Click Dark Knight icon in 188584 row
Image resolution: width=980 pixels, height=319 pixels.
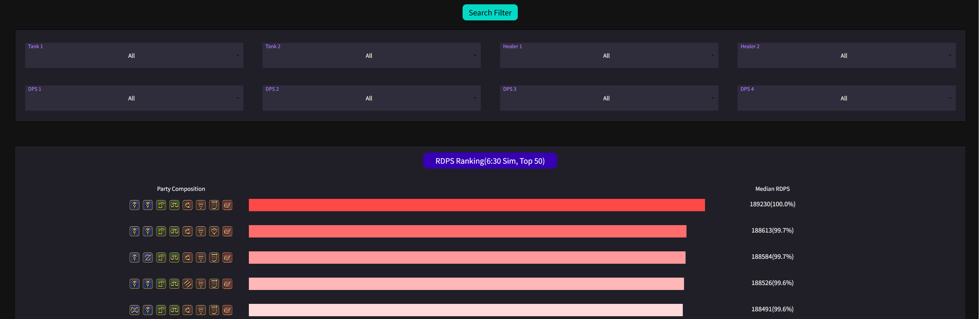(x=134, y=258)
